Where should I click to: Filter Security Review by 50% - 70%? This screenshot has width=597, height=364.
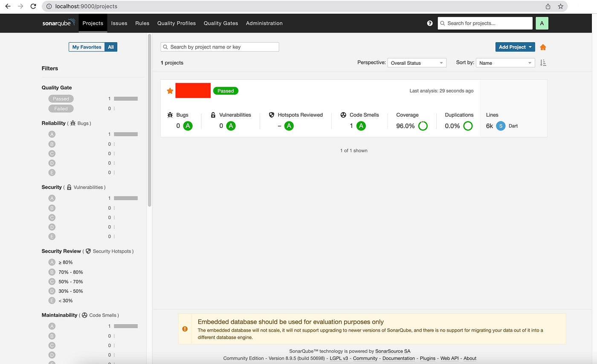click(66, 282)
